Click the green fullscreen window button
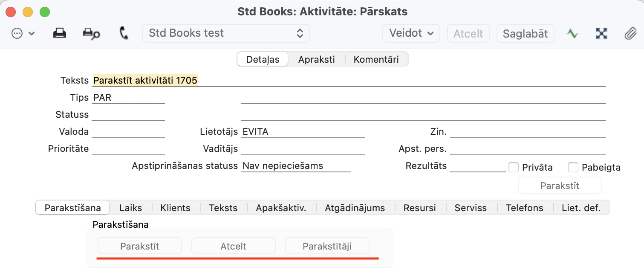644x276 pixels. pos(45,12)
